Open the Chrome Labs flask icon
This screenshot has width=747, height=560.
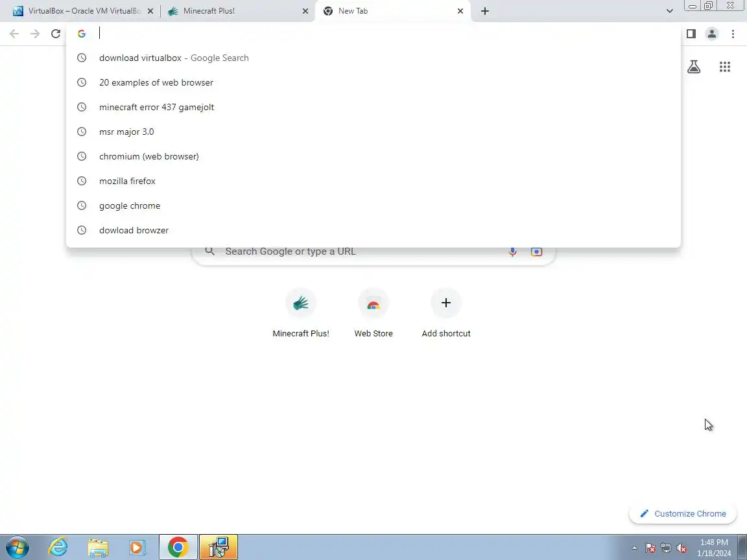tap(694, 67)
